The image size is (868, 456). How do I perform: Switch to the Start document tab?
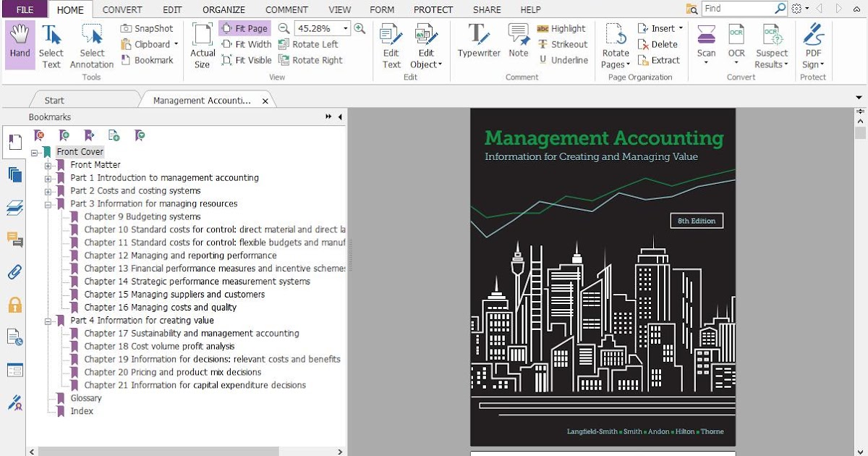54,101
